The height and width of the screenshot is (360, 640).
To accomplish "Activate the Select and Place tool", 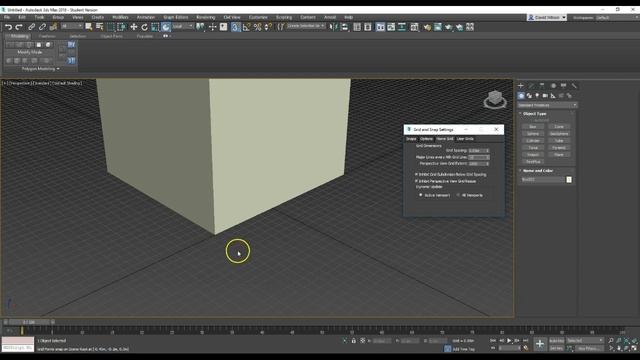I will (166, 27).
